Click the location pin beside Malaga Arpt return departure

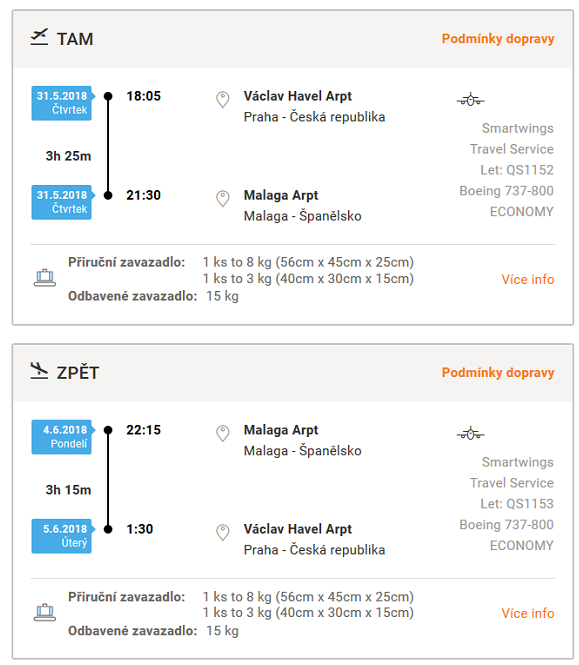pos(223,433)
